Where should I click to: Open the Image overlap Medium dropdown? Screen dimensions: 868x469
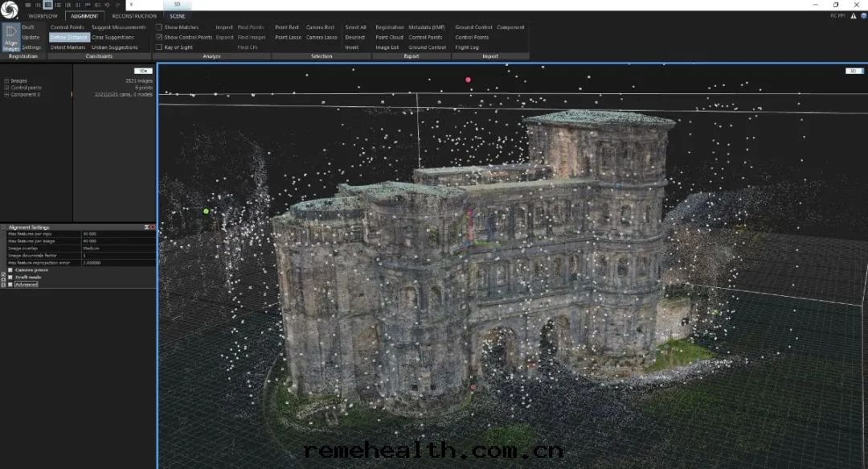[118, 248]
